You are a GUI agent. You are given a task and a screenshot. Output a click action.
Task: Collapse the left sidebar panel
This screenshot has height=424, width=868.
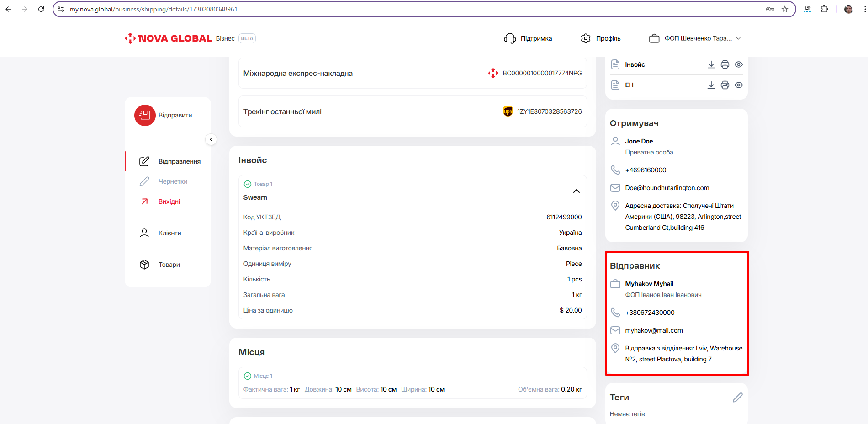[211, 139]
